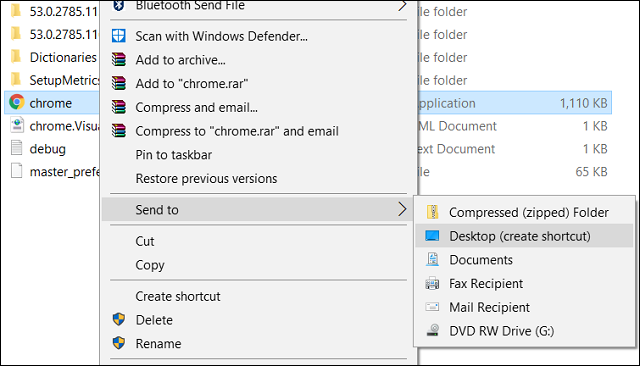Click the Compressed zipped Folder icon
This screenshot has width=640, height=366.
(432, 212)
